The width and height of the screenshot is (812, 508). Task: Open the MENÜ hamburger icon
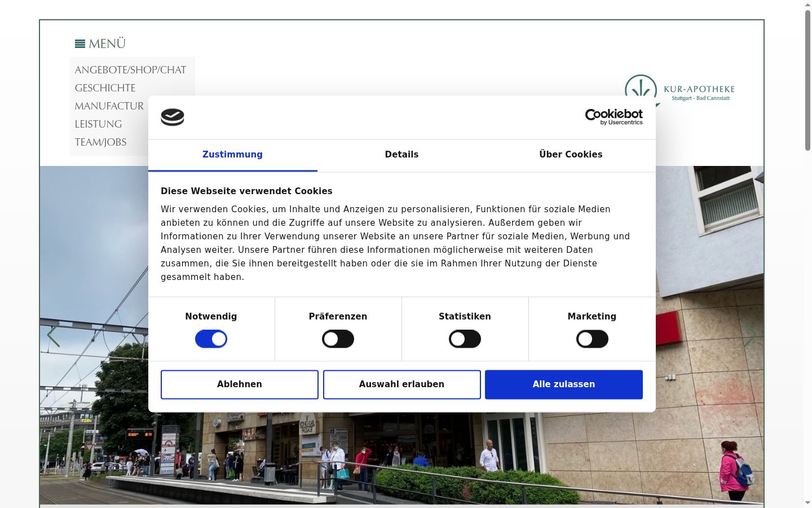pos(80,43)
